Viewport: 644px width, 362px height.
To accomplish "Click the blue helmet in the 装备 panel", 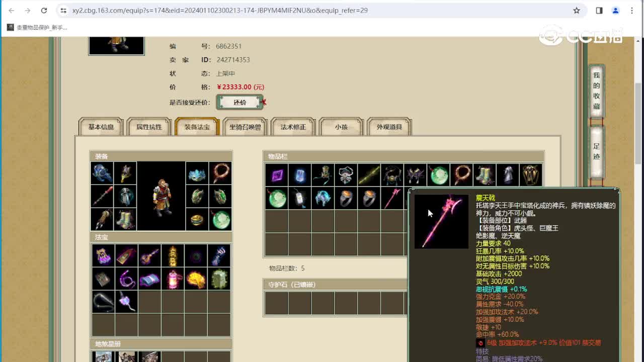I will pos(102,173).
